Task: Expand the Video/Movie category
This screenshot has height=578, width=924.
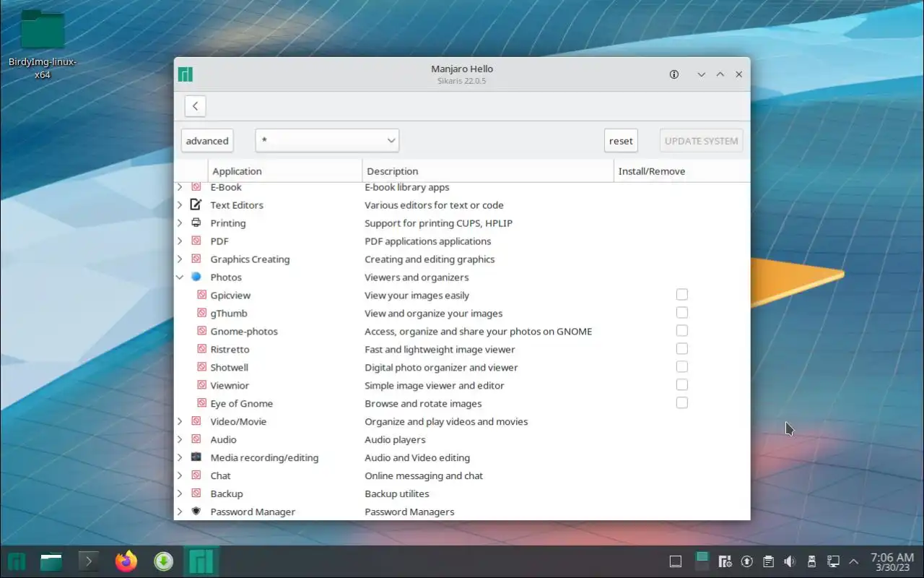Action: point(180,421)
